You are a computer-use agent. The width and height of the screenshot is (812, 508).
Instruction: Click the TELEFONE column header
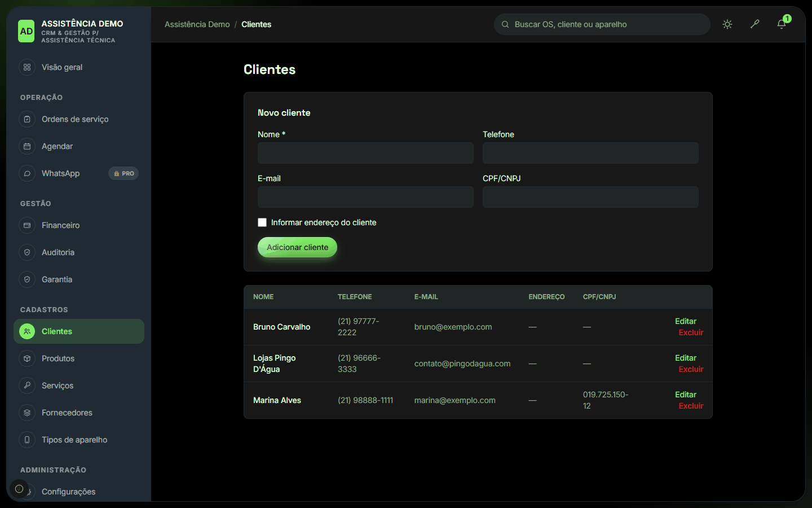click(x=355, y=297)
